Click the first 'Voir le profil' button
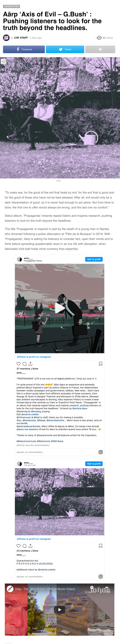The height and width of the screenshot is (644, 120). point(94,259)
